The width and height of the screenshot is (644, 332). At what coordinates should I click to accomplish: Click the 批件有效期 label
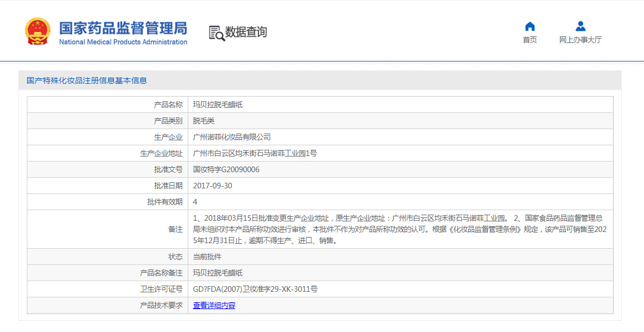[x=165, y=202]
